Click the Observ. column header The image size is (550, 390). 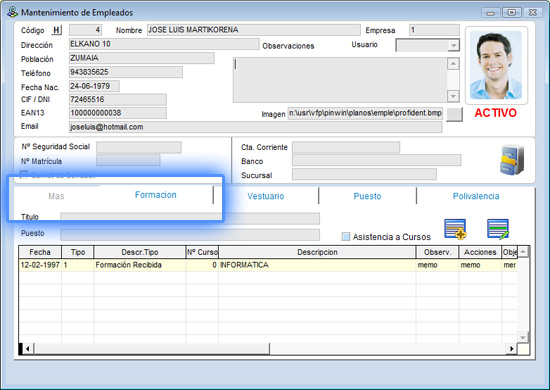tap(437, 252)
